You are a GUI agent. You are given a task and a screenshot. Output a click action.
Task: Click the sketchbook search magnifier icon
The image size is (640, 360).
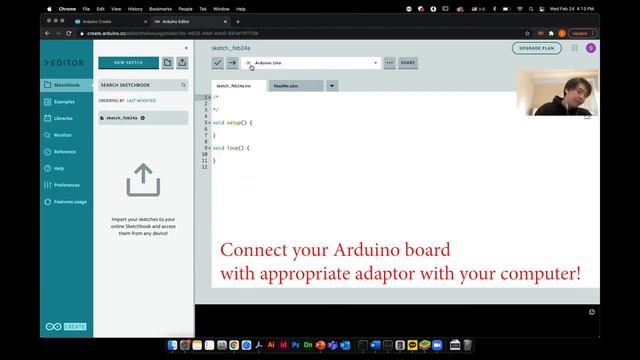pyautogui.click(x=183, y=85)
